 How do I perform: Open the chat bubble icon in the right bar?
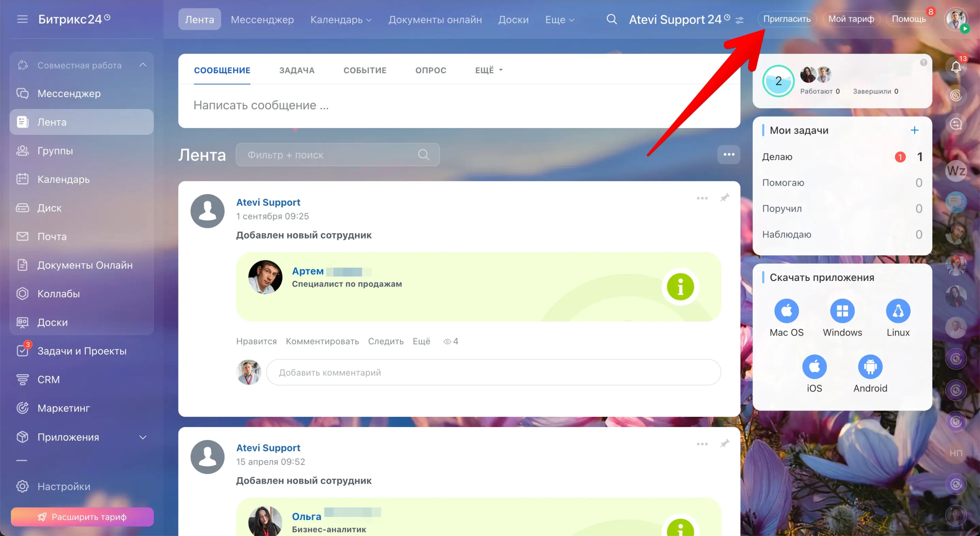(955, 202)
